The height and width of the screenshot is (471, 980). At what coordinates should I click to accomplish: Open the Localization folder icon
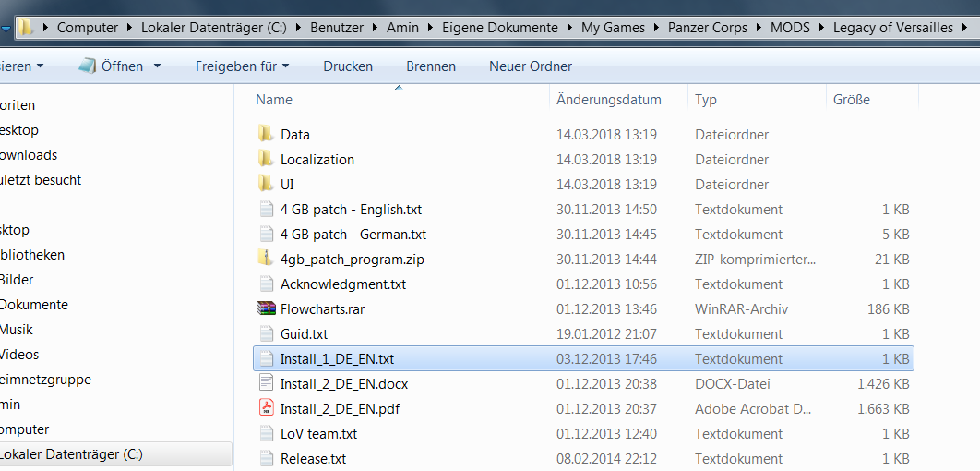click(266, 159)
